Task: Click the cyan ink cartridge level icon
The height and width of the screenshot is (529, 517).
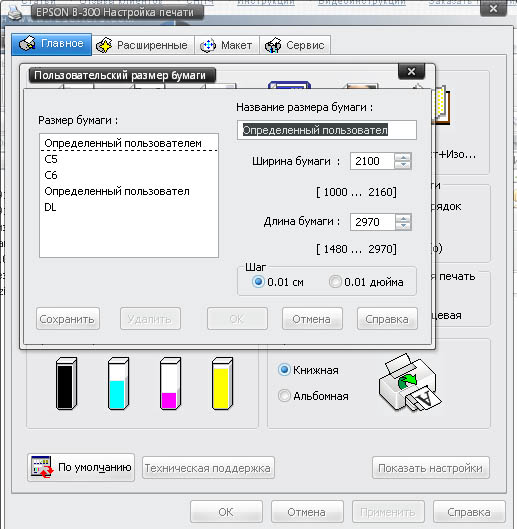Action: click(x=118, y=383)
